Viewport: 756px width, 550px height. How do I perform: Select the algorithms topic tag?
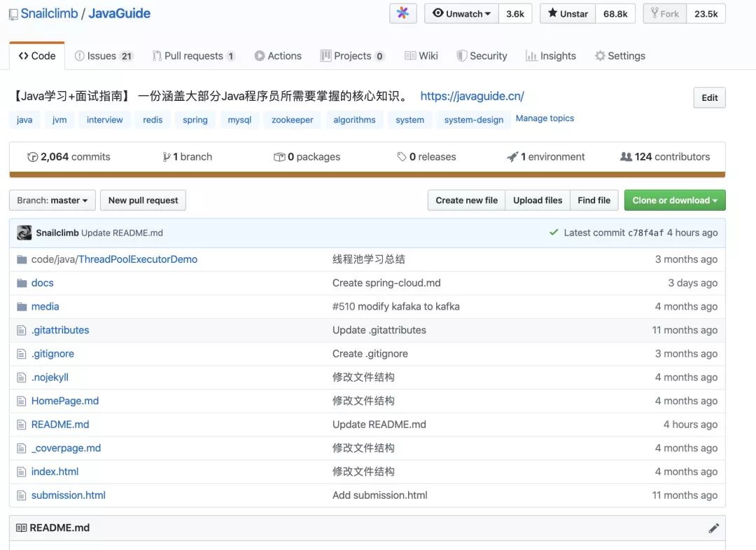pyautogui.click(x=354, y=120)
